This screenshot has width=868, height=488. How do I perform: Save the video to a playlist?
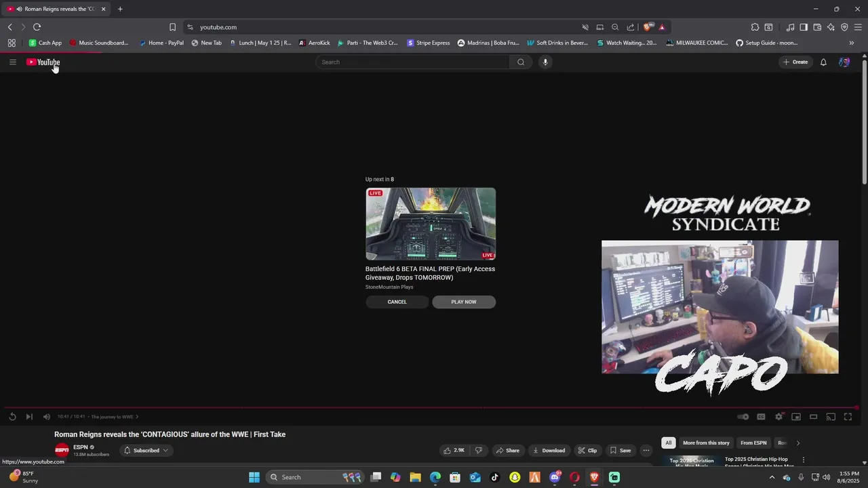(x=620, y=450)
